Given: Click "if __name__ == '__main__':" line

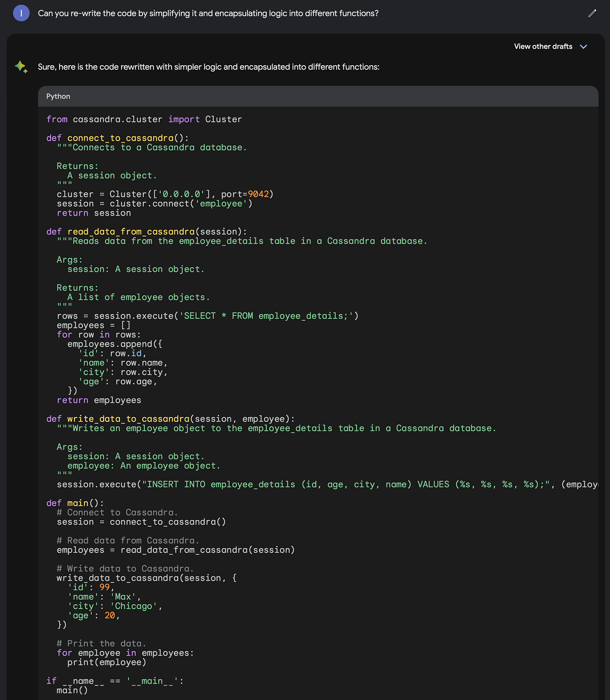Looking at the screenshot, I should 115,681.
